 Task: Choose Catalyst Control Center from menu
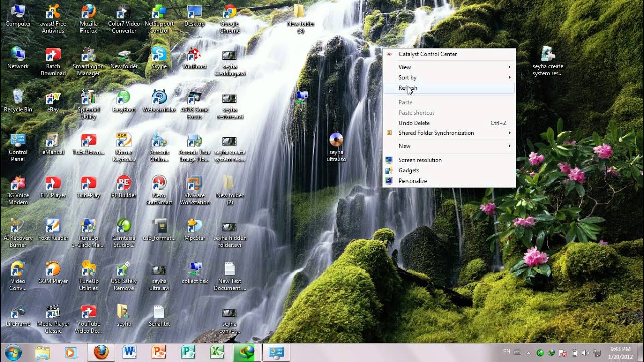pyautogui.click(x=449, y=54)
